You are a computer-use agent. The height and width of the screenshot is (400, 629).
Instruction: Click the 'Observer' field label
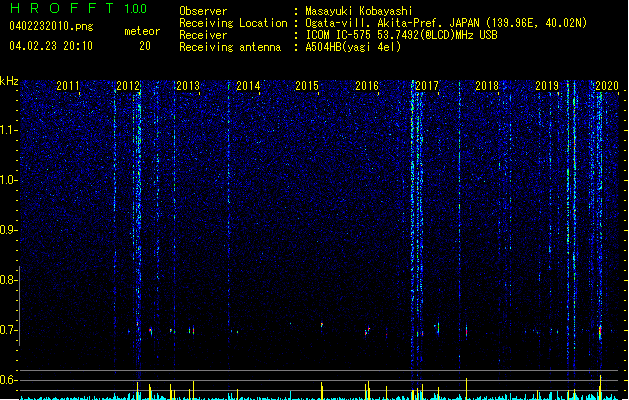(203, 11)
